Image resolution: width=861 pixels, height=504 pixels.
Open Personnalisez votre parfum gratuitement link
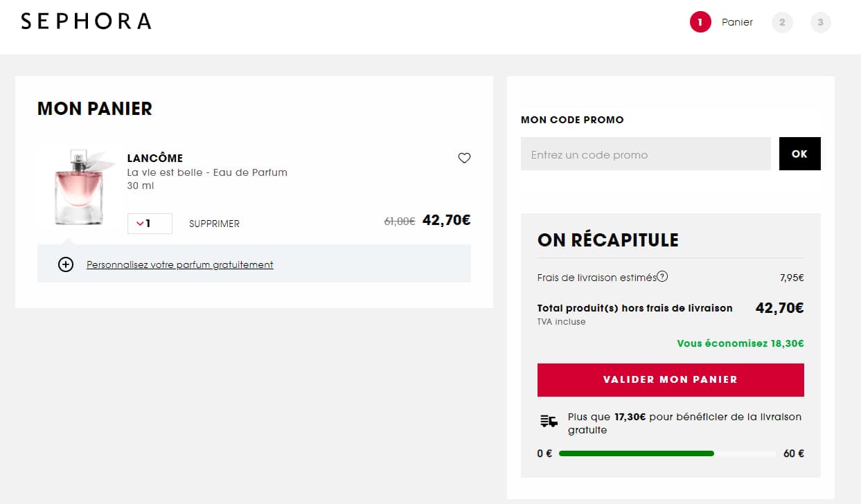(x=180, y=264)
